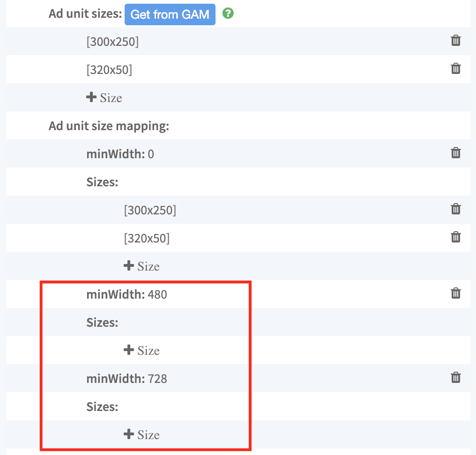The image size is (476, 455).
Task: Add a size to minWidth 728 mapping
Action: 141,435
